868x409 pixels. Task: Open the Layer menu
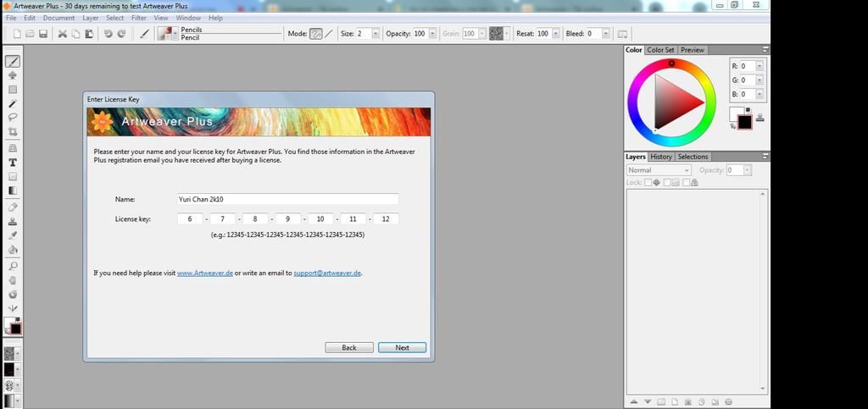tap(90, 18)
